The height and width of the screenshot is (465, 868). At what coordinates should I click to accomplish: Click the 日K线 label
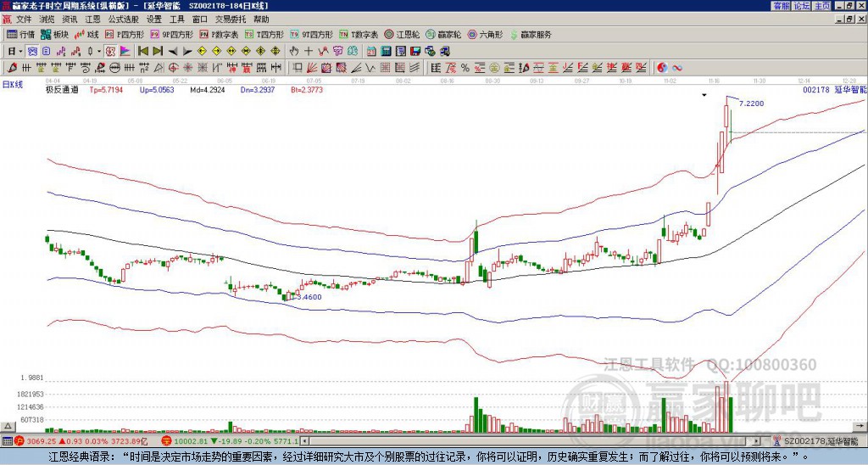coord(13,85)
